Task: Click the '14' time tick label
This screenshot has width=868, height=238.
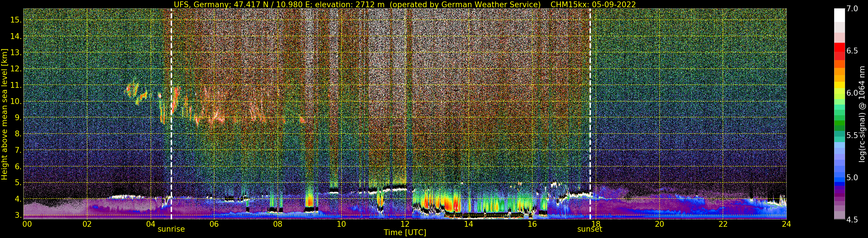Action: pos(468,224)
